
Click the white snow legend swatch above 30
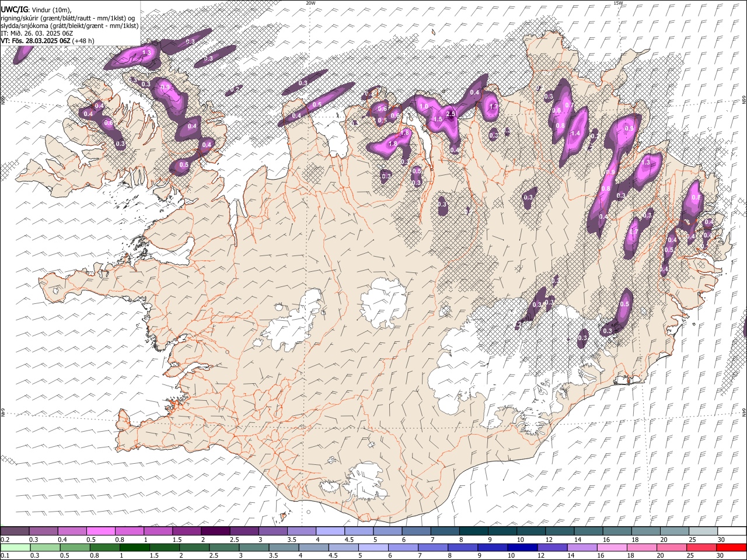(732, 531)
